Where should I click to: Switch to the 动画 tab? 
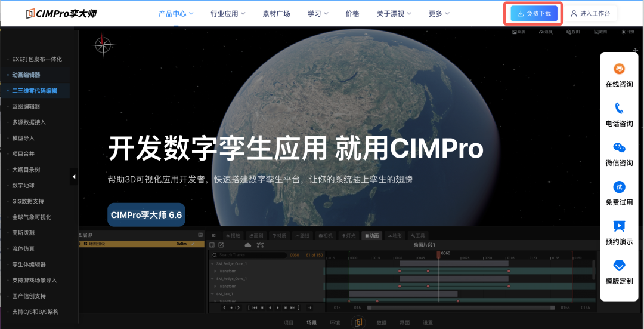[372, 236]
